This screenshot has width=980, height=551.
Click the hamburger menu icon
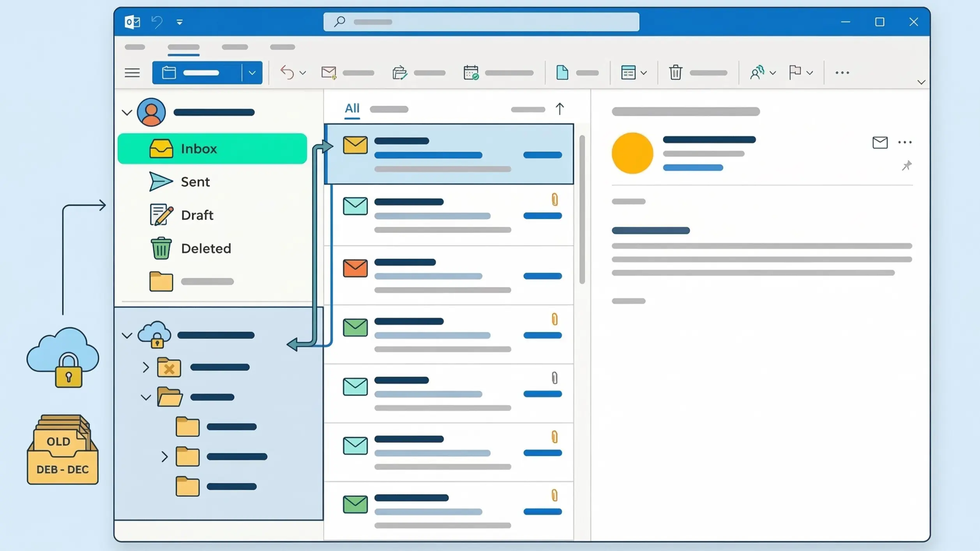click(x=132, y=72)
